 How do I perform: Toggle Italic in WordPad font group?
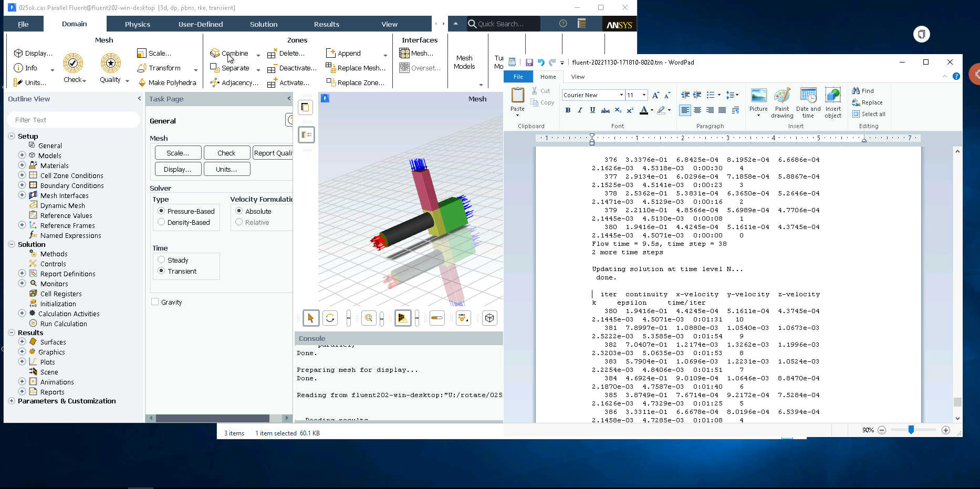[x=580, y=110]
